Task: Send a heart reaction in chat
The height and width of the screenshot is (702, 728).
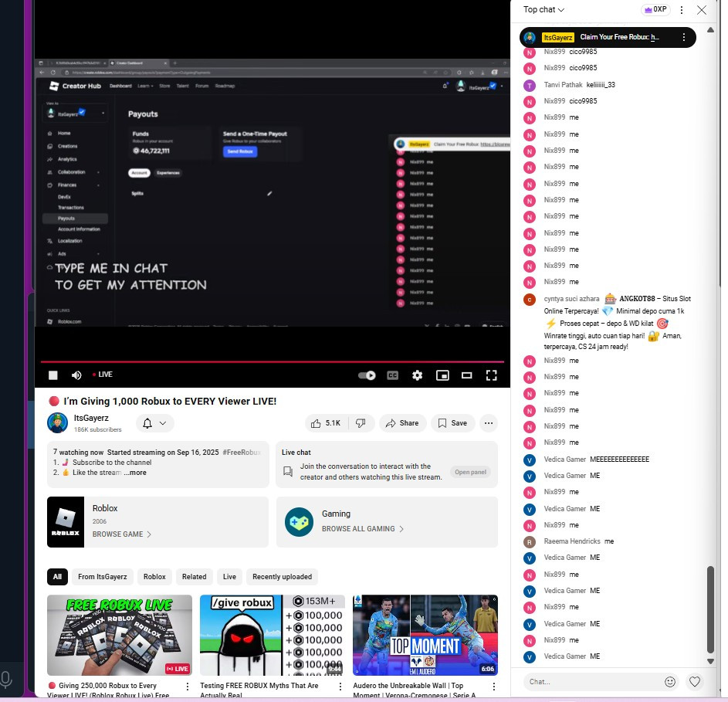Action: 695,682
